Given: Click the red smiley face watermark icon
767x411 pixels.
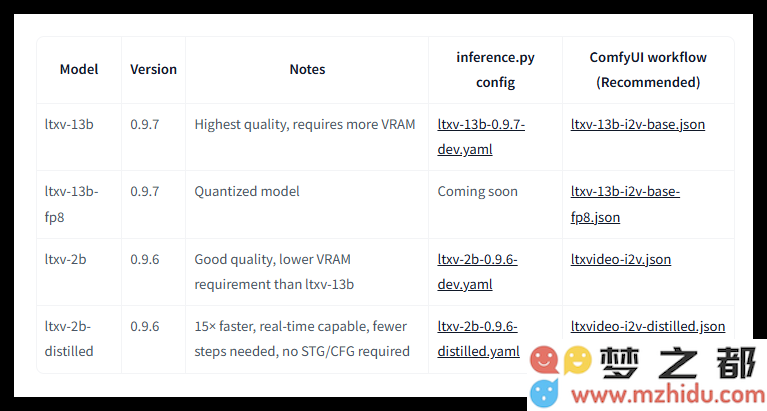Looking at the screenshot, I should [x=544, y=361].
